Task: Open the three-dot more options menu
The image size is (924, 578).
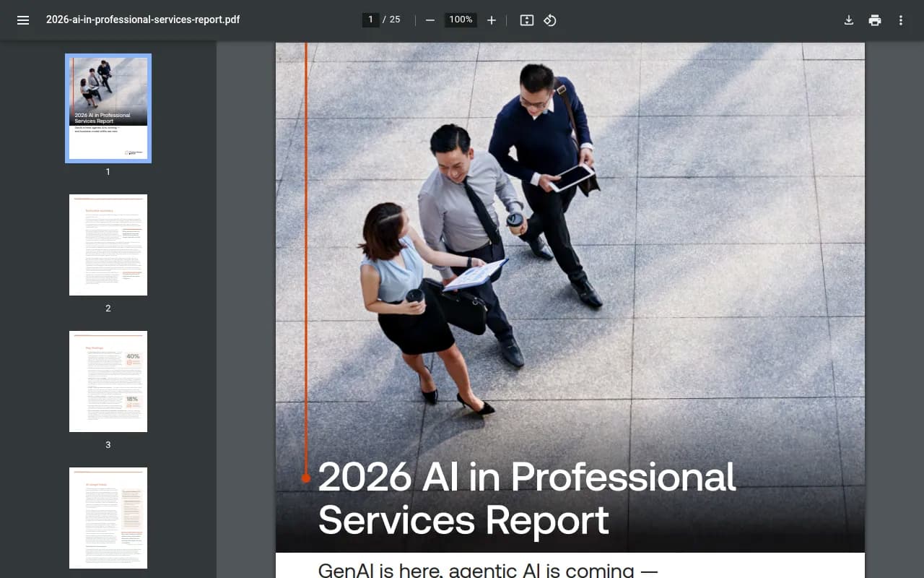Action: pyautogui.click(x=900, y=20)
